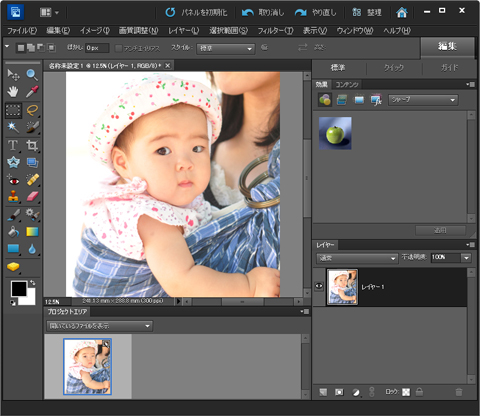Select the Spot Healing bandage tool
This screenshot has height=416, width=480.
(x=32, y=180)
